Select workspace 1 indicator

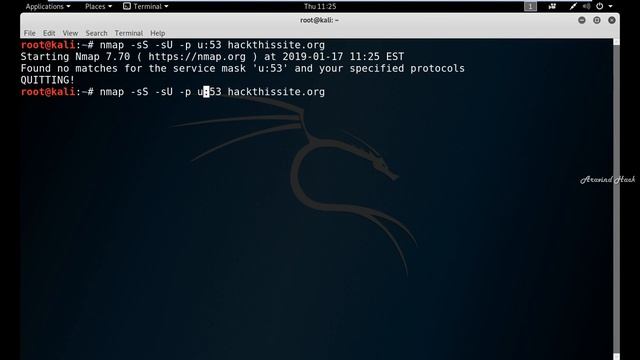pos(530,6)
